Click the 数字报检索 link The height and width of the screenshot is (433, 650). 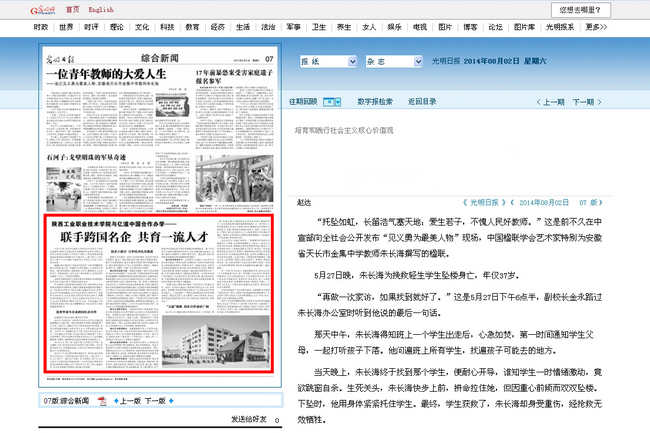(375, 101)
